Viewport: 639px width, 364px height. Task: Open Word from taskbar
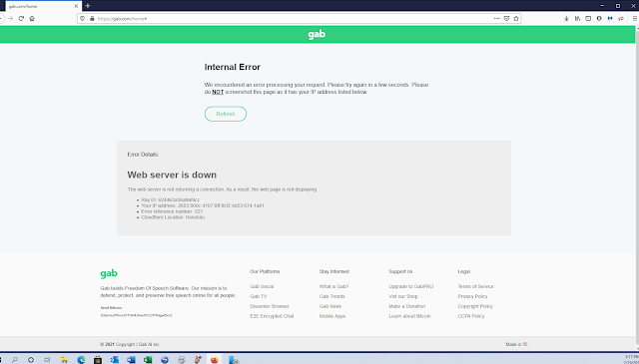click(x=131, y=360)
